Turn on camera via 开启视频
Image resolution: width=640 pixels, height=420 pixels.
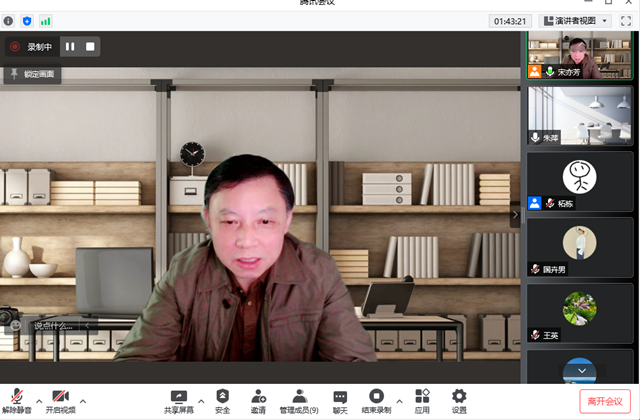60,402
